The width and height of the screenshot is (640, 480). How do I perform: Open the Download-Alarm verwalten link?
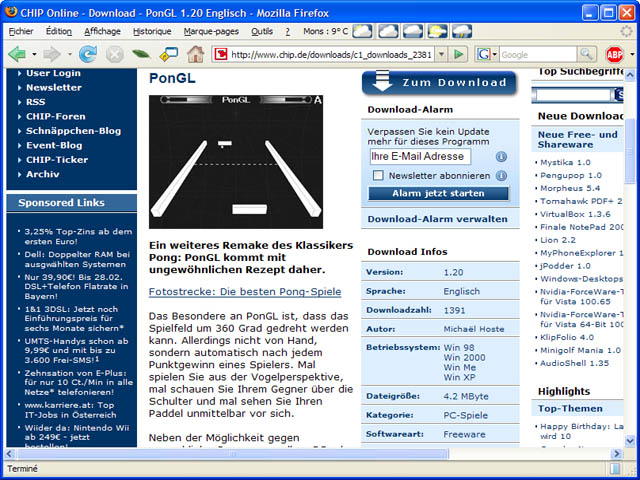point(438,219)
